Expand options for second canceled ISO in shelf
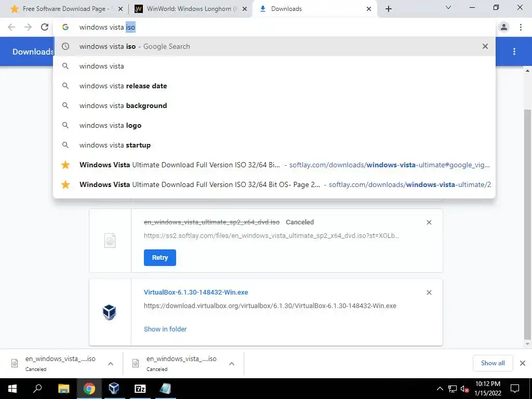532x399 pixels. [232, 364]
